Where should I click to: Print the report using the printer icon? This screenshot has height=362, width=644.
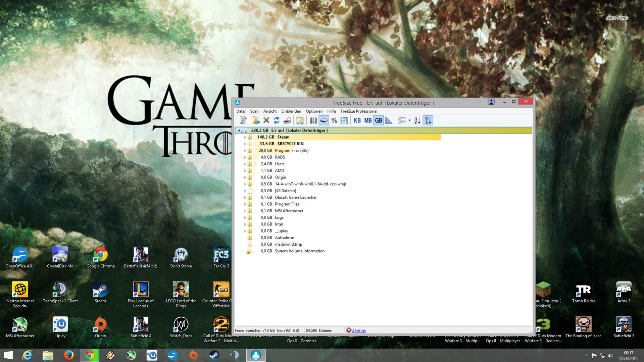(x=287, y=120)
